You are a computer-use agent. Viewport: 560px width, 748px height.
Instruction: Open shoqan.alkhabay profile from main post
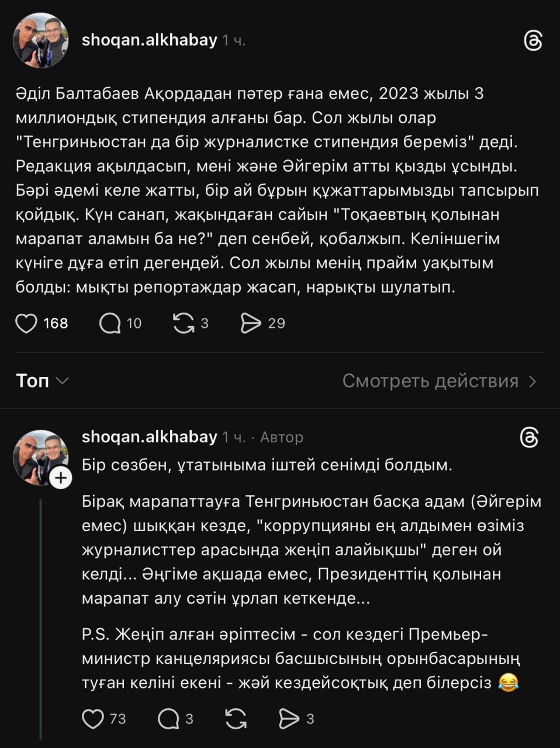[x=149, y=40]
